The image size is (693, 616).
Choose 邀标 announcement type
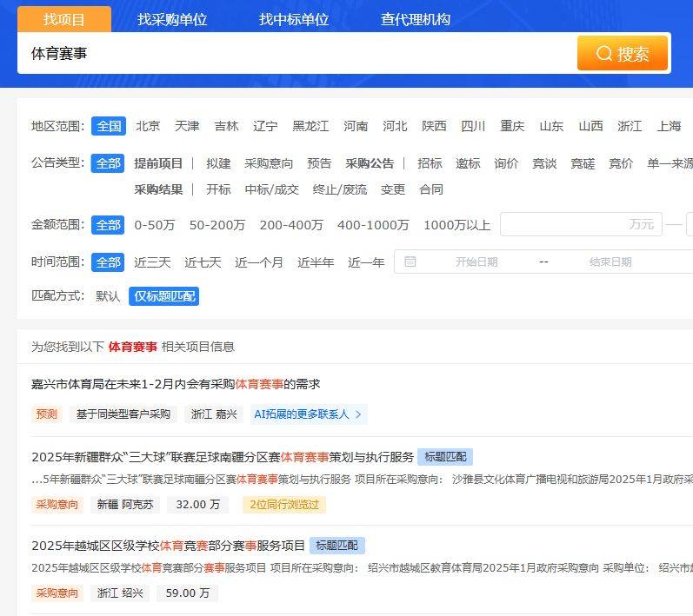[x=468, y=163]
